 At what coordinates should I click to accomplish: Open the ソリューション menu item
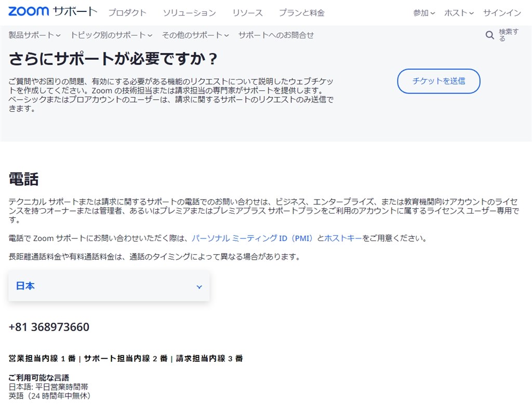point(189,12)
